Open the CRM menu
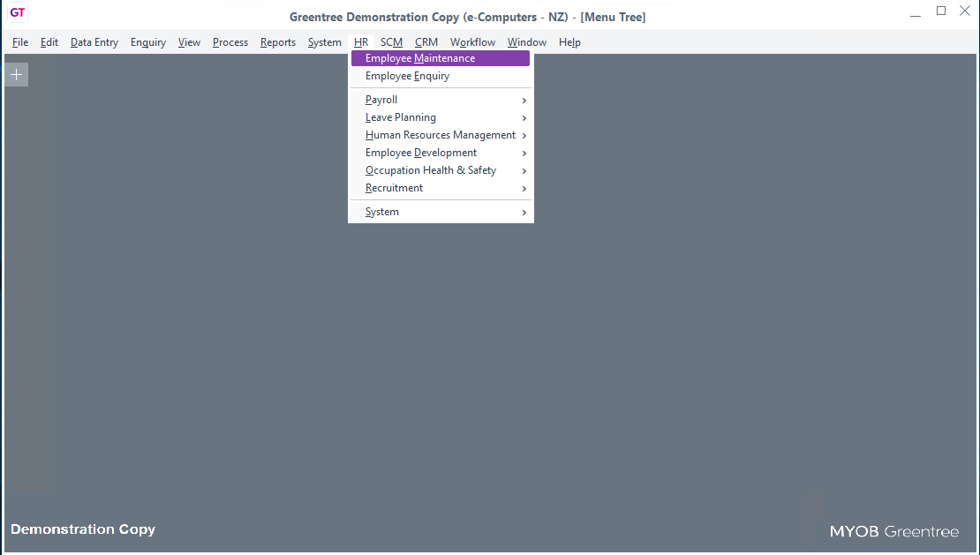980x555 pixels. click(426, 42)
